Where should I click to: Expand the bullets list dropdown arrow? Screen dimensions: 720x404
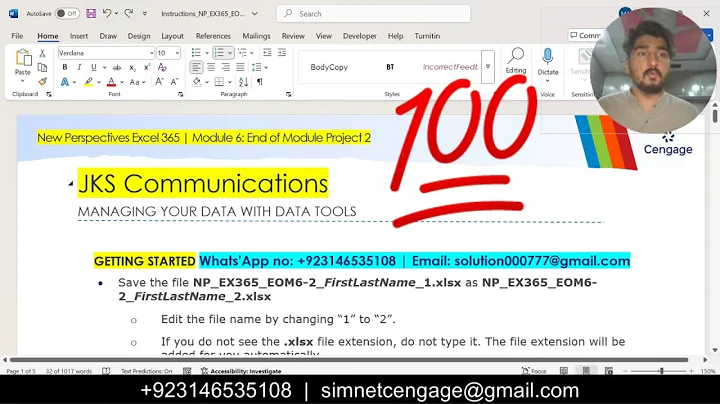(x=207, y=53)
